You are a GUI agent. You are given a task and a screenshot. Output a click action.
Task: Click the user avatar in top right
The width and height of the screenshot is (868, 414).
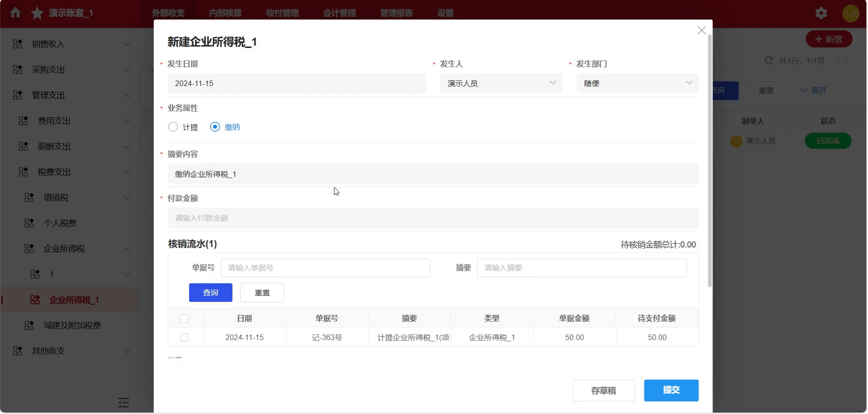[x=850, y=13]
